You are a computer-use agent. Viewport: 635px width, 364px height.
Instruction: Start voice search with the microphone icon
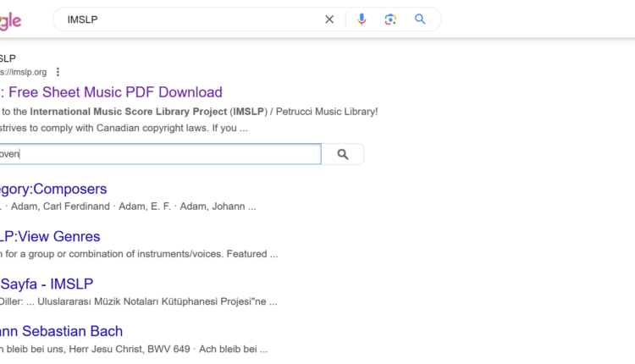pos(362,19)
